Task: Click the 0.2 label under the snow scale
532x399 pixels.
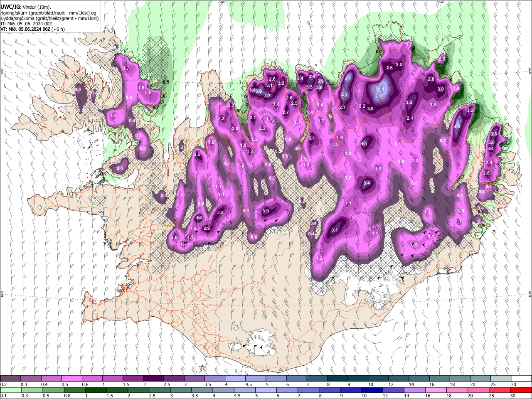Action: [4, 384]
